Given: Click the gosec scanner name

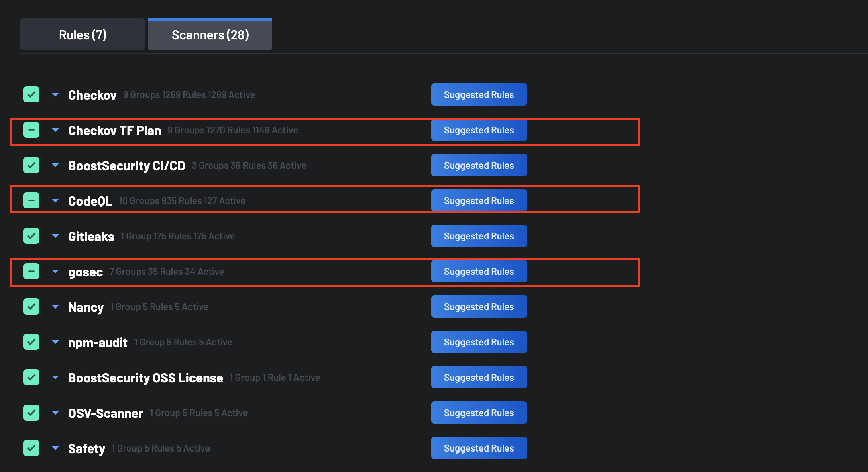Looking at the screenshot, I should [x=86, y=272].
